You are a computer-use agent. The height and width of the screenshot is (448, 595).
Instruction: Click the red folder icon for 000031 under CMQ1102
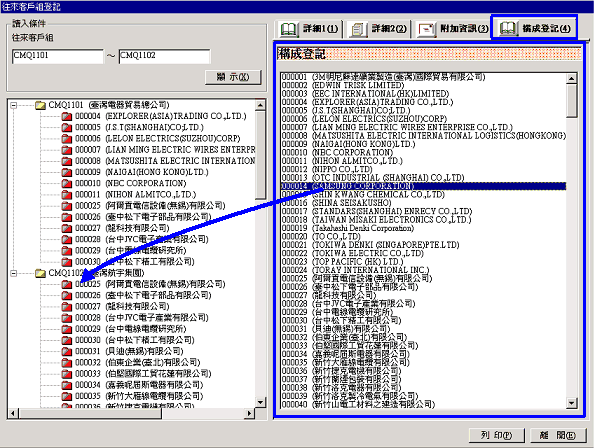pos(67,352)
